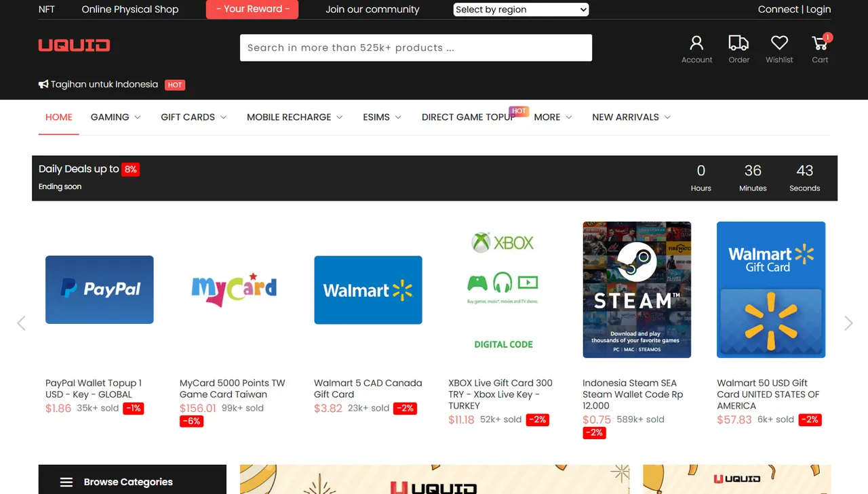Click the $3.82 Walmart price
Image resolution: width=868 pixels, height=494 pixels.
click(x=328, y=409)
